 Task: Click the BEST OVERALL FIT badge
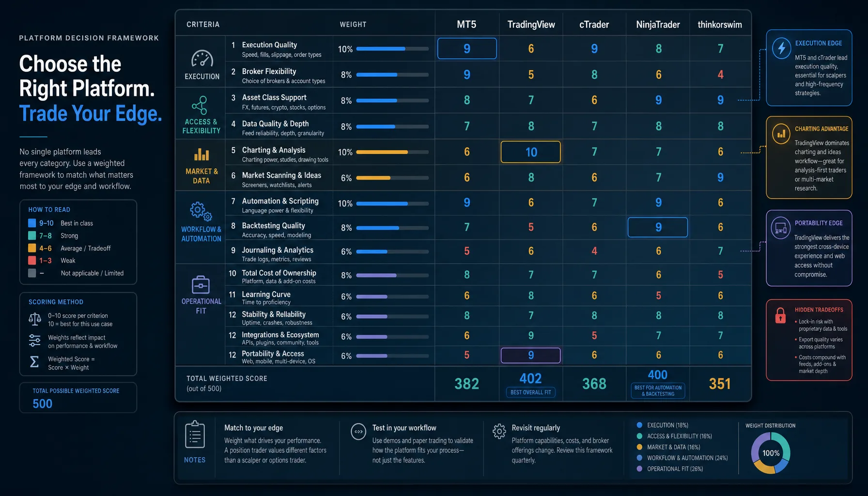(531, 392)
